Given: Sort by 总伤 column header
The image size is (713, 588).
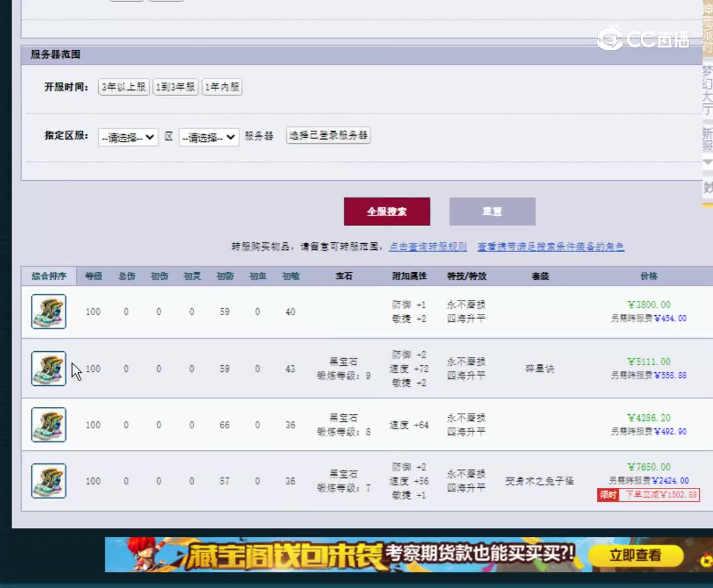Looking at the screenshot, I should (126, 276).
